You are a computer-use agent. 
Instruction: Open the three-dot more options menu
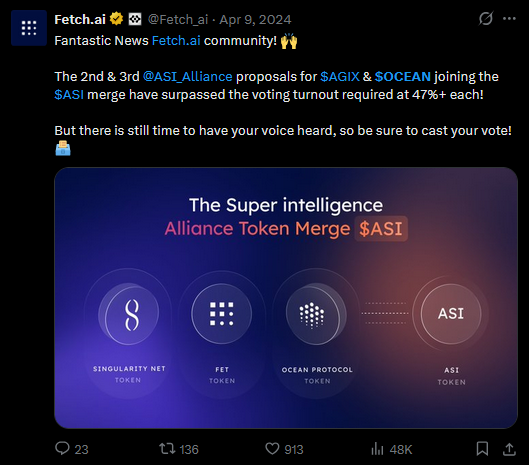click(x=509, y=19)
